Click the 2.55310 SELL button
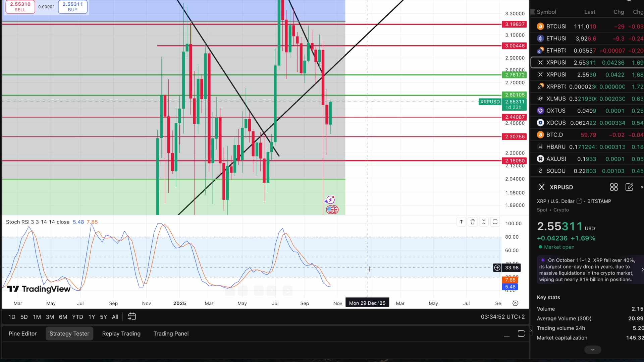 [20, 7]
